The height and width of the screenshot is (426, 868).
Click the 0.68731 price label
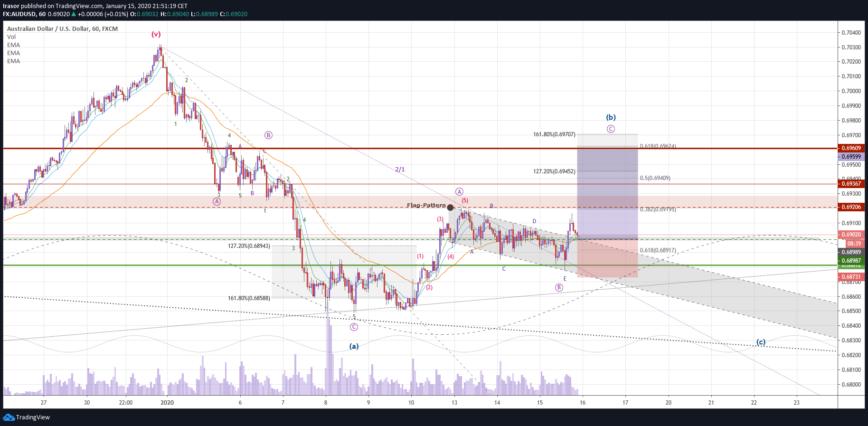(851, 277)
